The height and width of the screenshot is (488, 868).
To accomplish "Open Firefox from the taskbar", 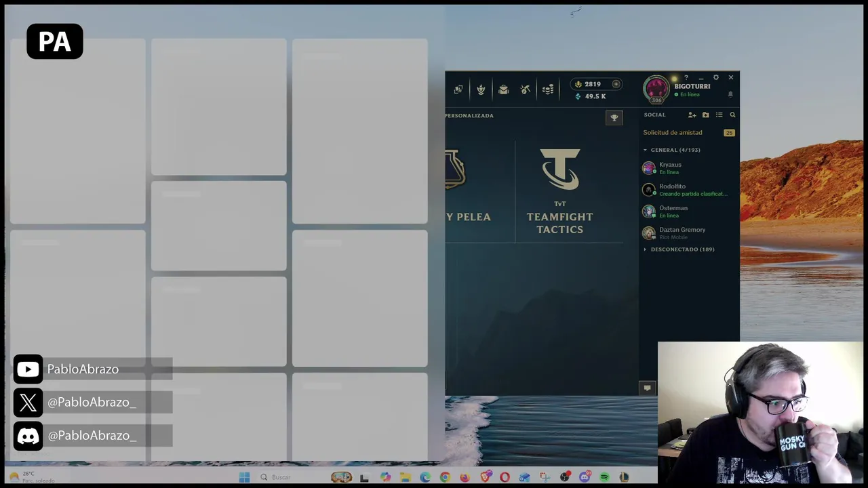I will [465, 477].
